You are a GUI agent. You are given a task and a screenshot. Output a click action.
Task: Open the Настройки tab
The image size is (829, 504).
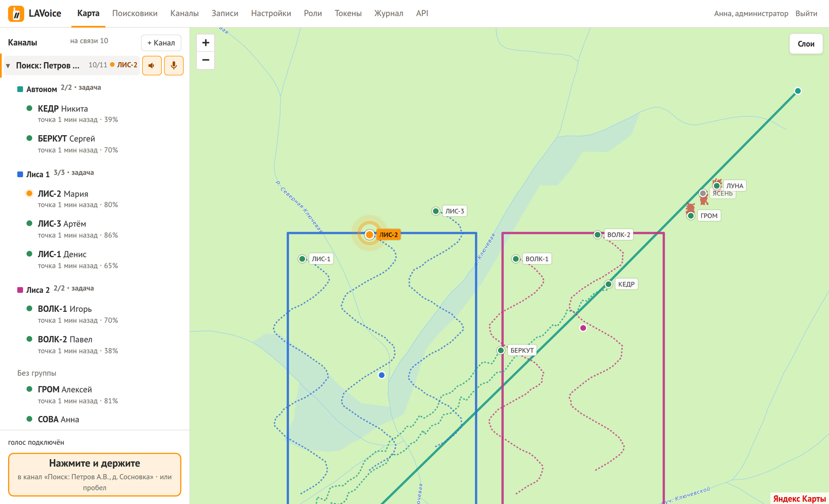[x=271, y=13]
